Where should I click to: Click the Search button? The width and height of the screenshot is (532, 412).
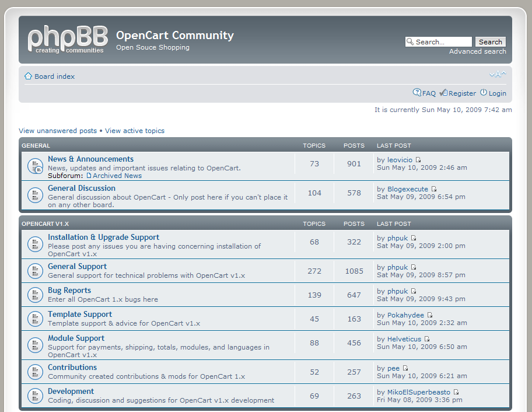pyautogui.click(x=490, y=42)
